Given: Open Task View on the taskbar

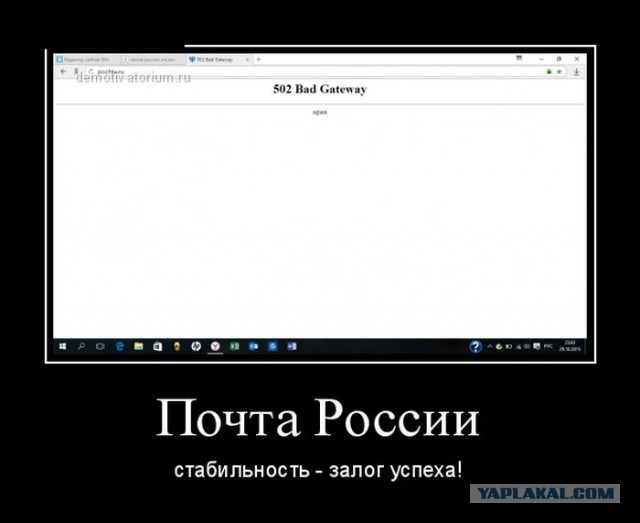Looking at the screenshot, I should point(100,346).
